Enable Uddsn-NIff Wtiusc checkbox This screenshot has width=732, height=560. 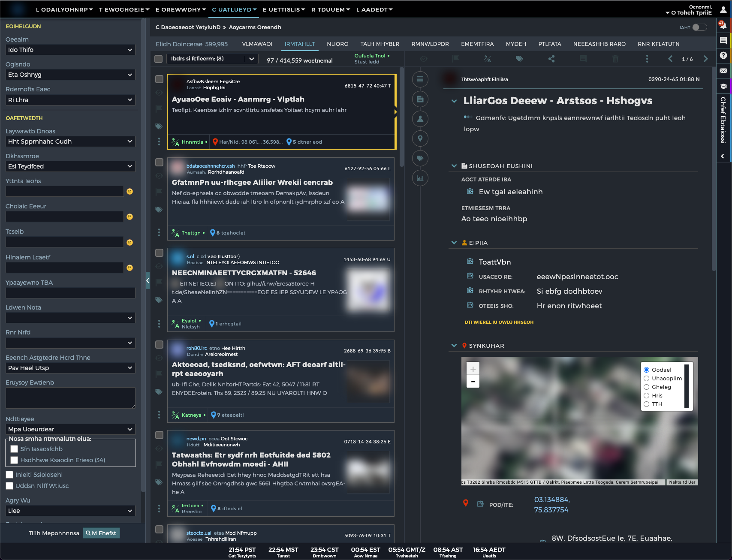coord(9,486)
